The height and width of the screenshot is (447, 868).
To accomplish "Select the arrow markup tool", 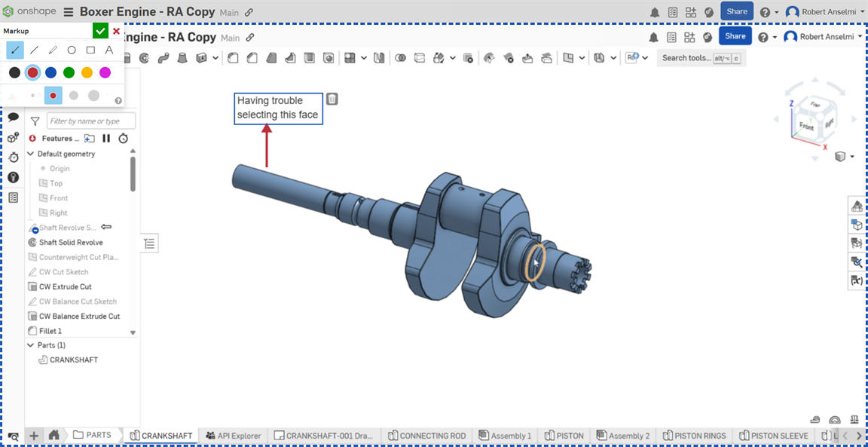I will (x=15, y=50).
